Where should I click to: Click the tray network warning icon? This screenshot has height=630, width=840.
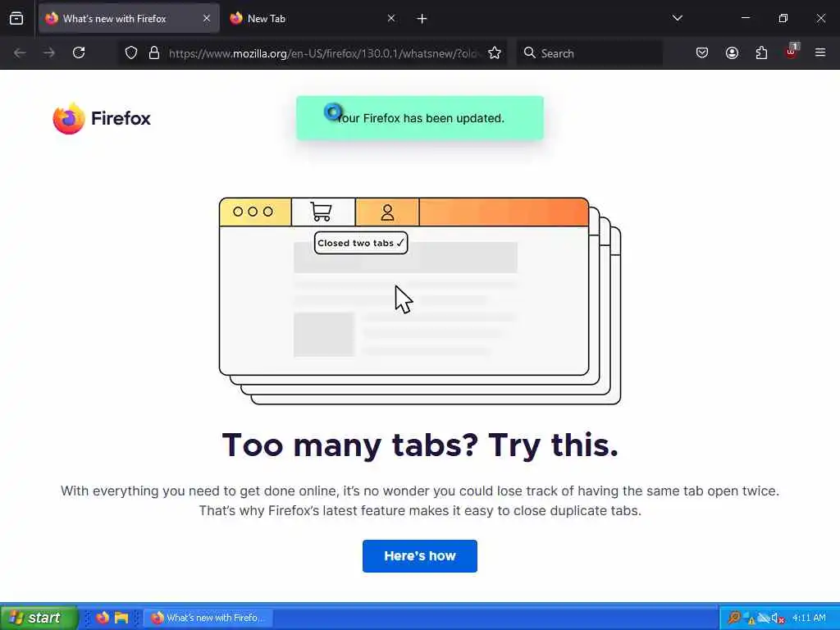click(748, 619)
